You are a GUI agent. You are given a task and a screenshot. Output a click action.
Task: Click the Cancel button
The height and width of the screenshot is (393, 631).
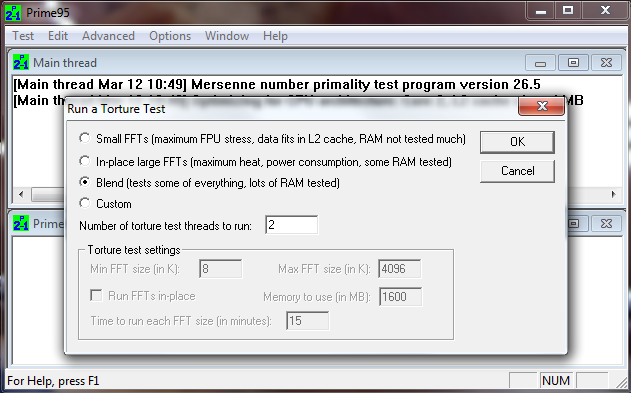point(517,171)
